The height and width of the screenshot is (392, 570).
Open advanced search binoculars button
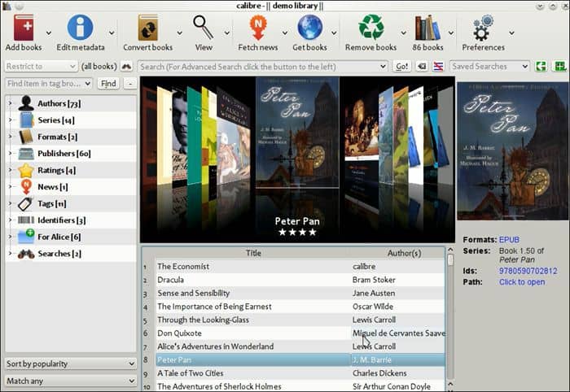click(x=126, y=67)
